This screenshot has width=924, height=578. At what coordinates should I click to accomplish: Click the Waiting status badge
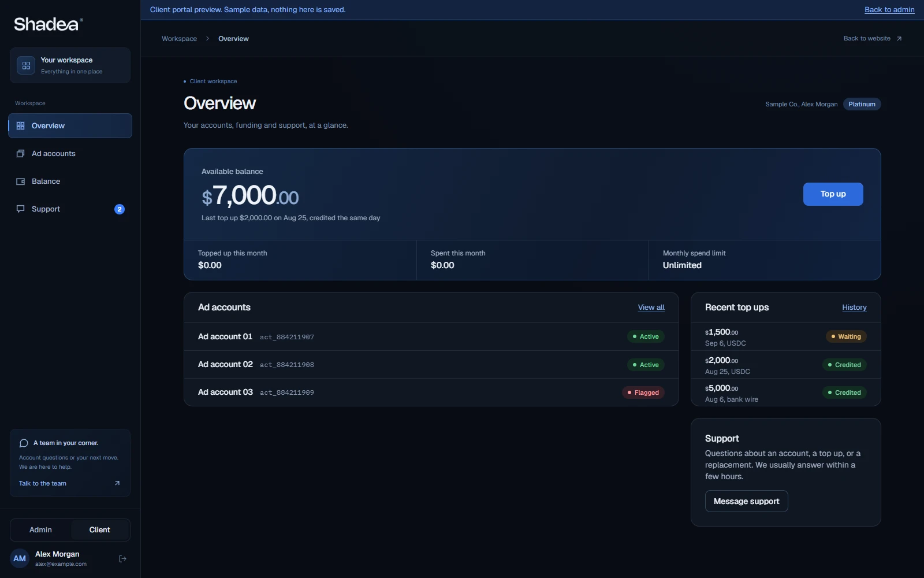pos(846,336)
